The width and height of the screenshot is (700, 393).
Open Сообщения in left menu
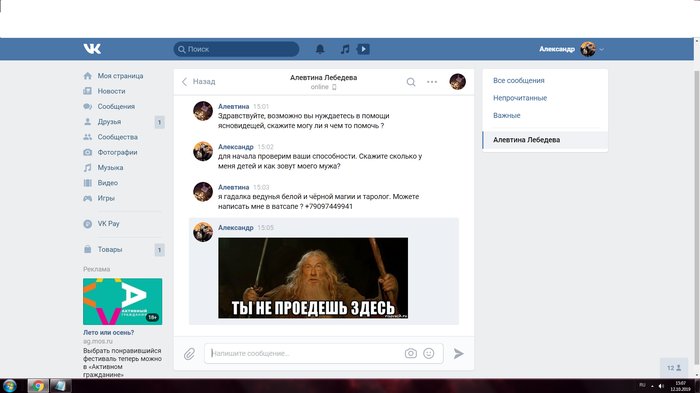click(x=116, y=106)
